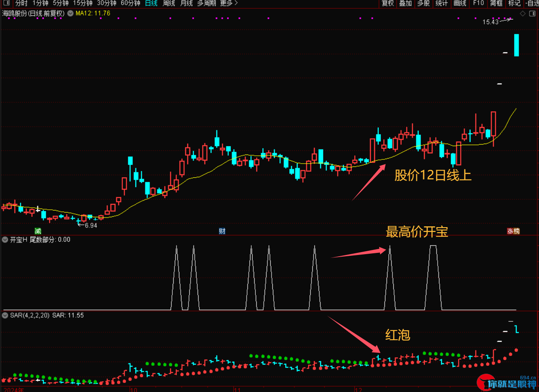The image size is (539, 392).
Task: Select the 日线 daily period tab
Action: [x=151, y=3]
